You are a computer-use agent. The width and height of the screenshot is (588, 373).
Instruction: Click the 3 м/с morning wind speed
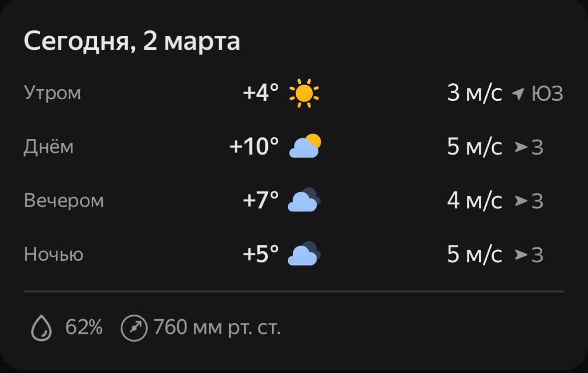point(474,93)
